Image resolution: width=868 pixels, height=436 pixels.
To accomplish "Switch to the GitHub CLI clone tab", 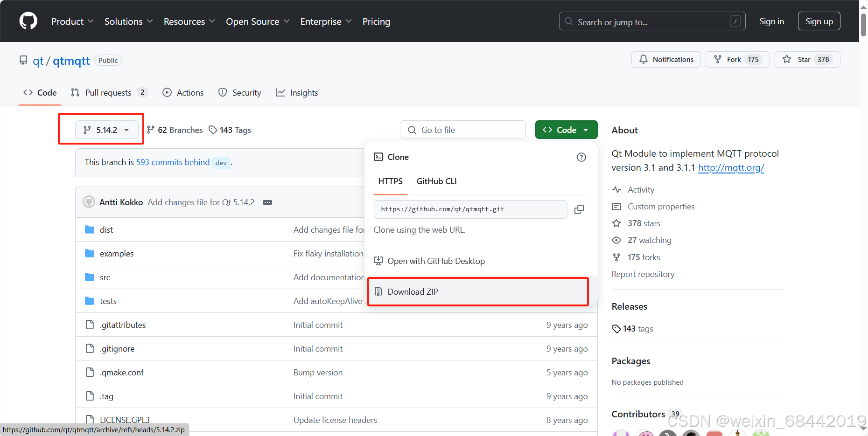I will coord(437,181).
